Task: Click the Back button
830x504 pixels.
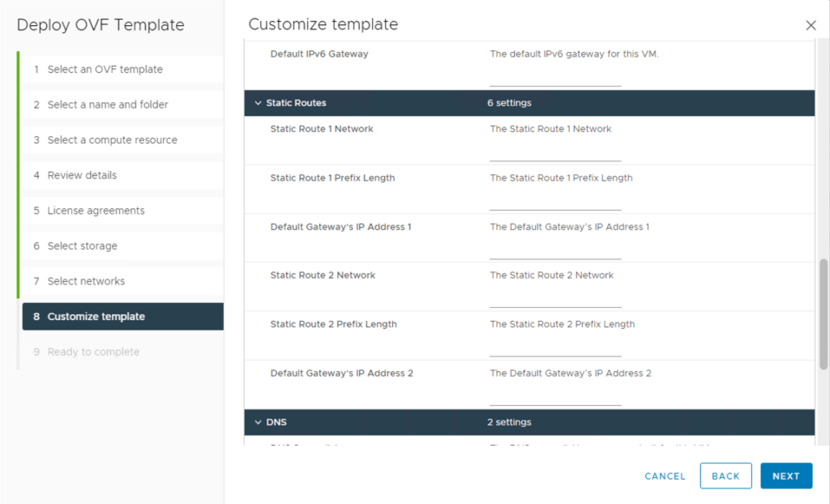Action: [725, 476]
